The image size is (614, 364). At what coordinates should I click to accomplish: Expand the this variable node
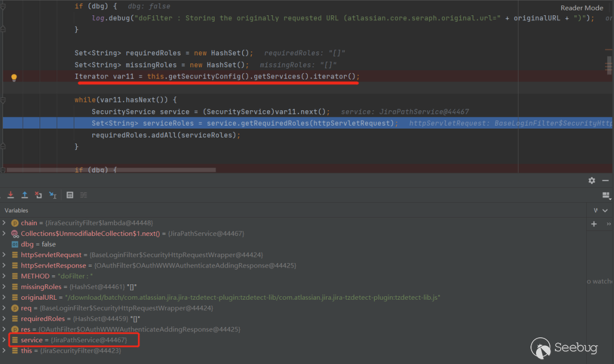pyautogui.click(x=4, y=350)
